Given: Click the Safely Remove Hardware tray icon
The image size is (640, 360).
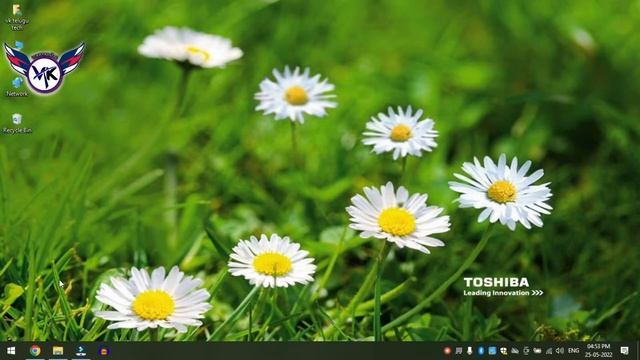Looking at the screenshot, I should 470,351.
